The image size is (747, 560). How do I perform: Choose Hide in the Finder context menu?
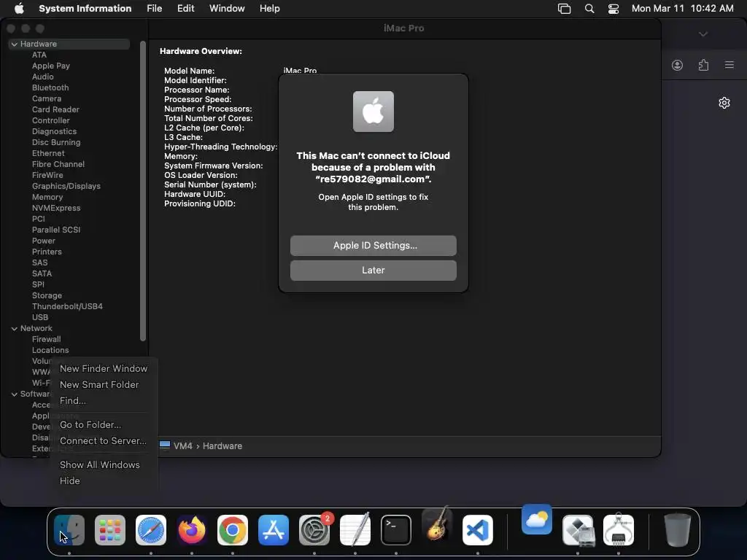(x=104, y=481)
